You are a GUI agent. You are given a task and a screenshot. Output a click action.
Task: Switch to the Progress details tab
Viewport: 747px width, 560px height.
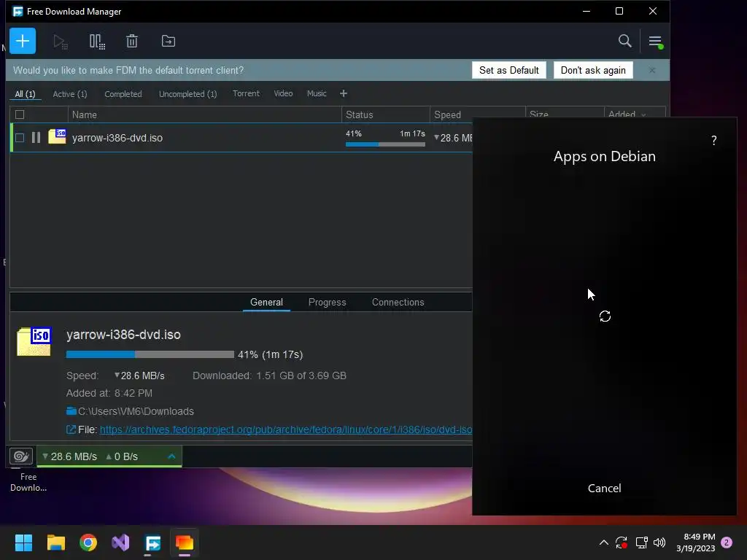click(x=328, y=302)
